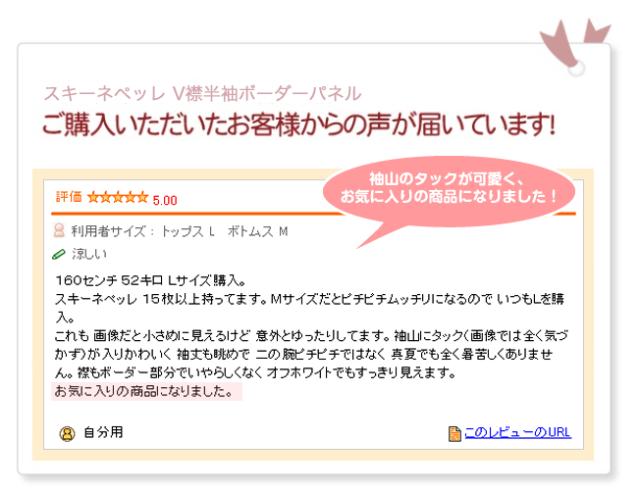Click the highlighted sentence お気に入りの商品になりました。
The height and width of the screenshot is (490, 640).
146,391
